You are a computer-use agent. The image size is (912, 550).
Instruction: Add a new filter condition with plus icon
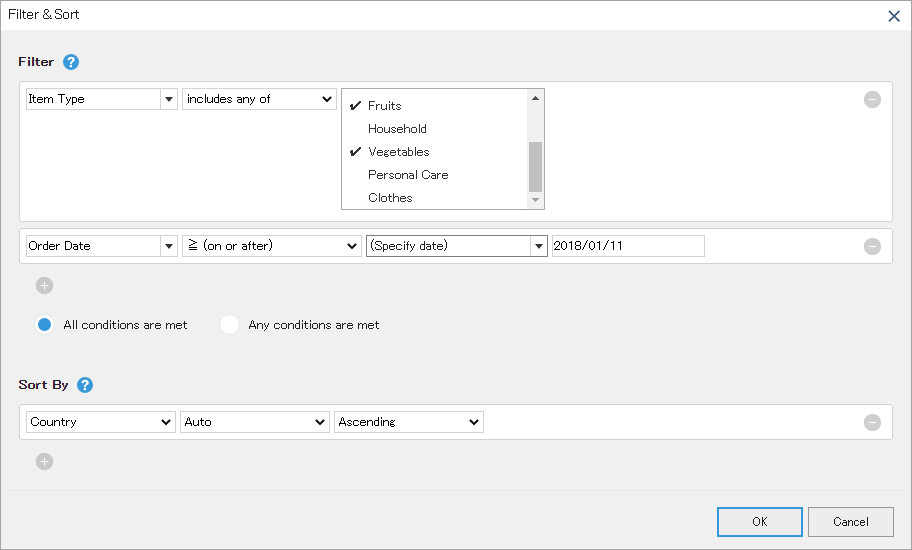pyautogui.click(x=44, y=285)
